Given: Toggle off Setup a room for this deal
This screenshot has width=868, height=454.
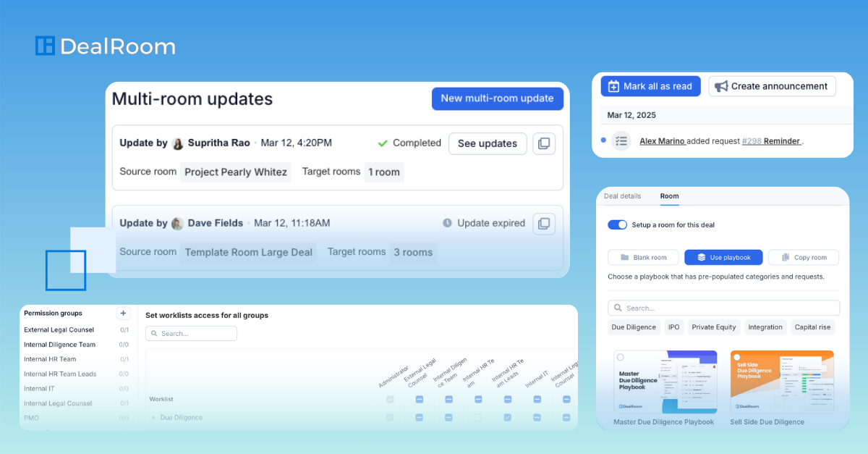Looking at the screenshot, I should (x=617, y=225).
